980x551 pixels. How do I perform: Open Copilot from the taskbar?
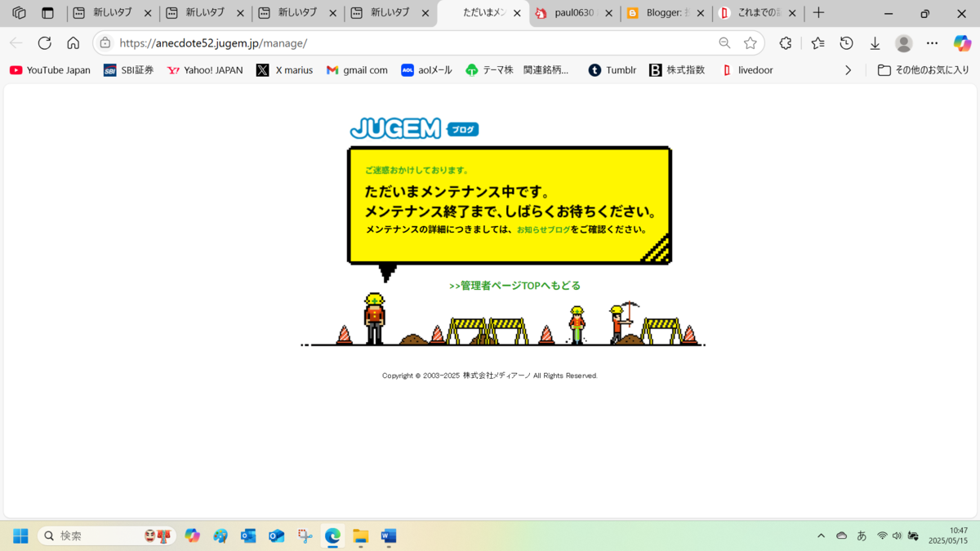click(x=192, y=535)
